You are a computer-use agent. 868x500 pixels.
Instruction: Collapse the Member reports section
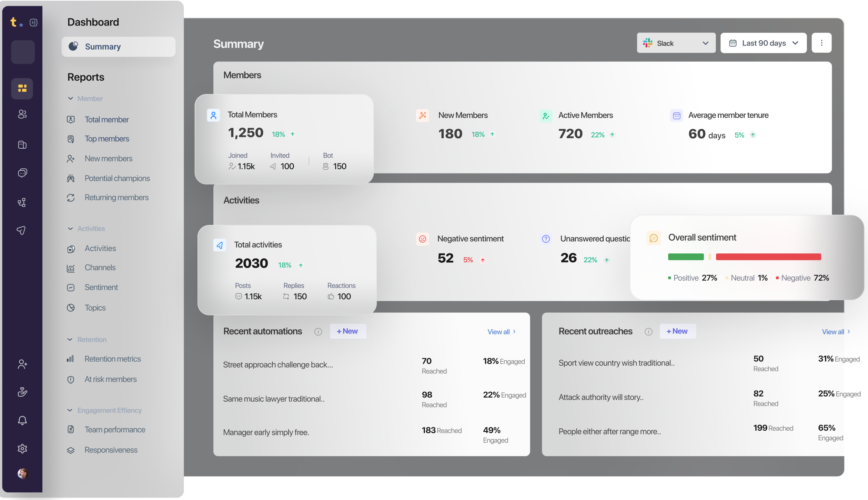[x=71, y=99]
